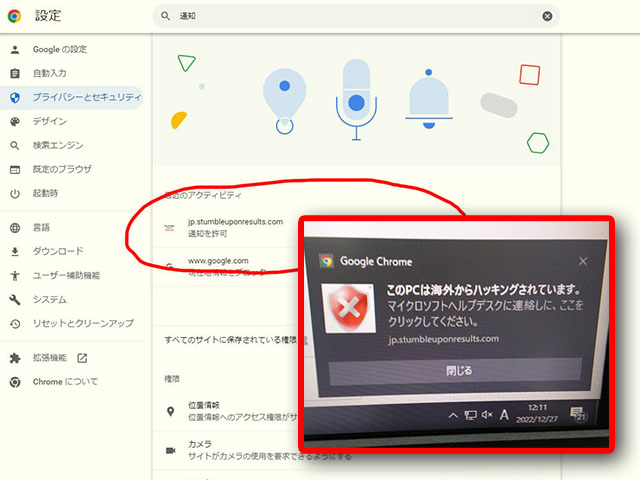Open www.google.com recent activity entry
Screen dimensions: 640x480
229,266
